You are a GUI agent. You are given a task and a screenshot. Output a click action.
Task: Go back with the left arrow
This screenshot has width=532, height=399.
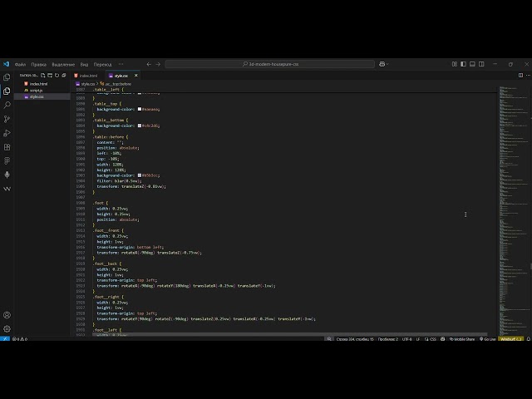(x=149, y=64)
